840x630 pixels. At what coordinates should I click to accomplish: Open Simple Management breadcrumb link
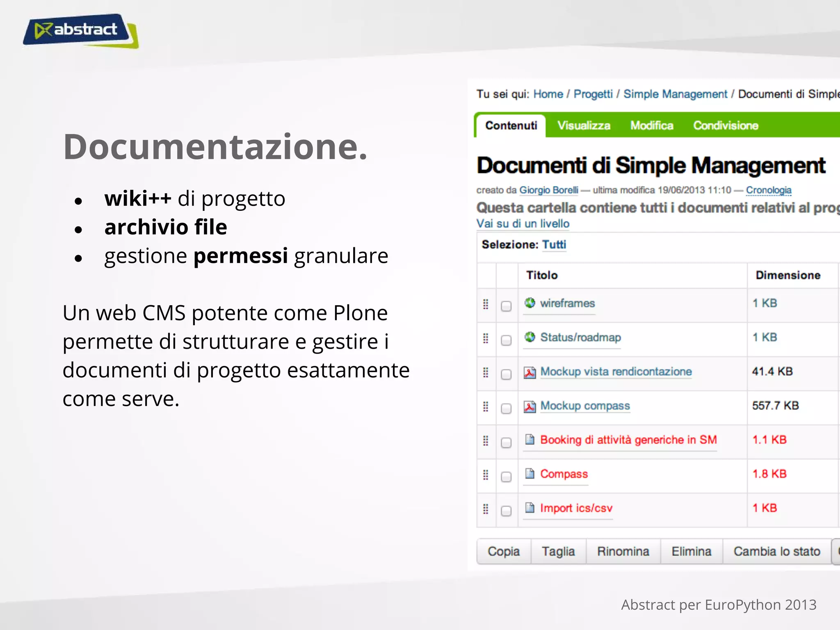(675, 94)
